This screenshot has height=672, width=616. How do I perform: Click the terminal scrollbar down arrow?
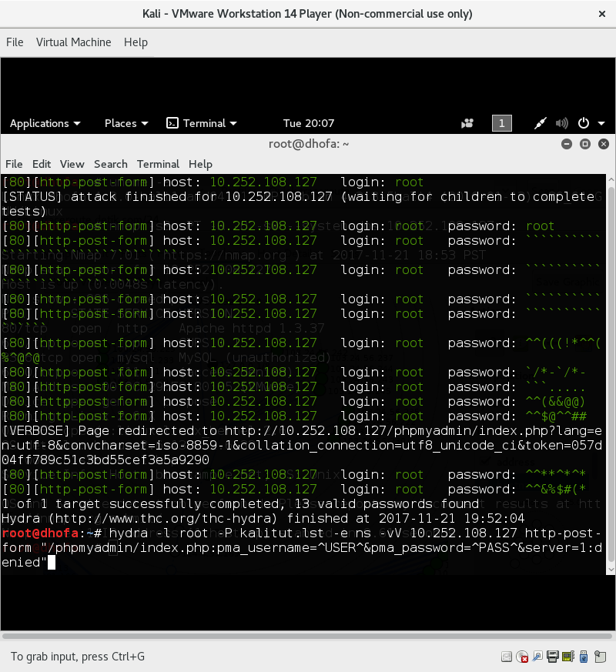point(611,570)
